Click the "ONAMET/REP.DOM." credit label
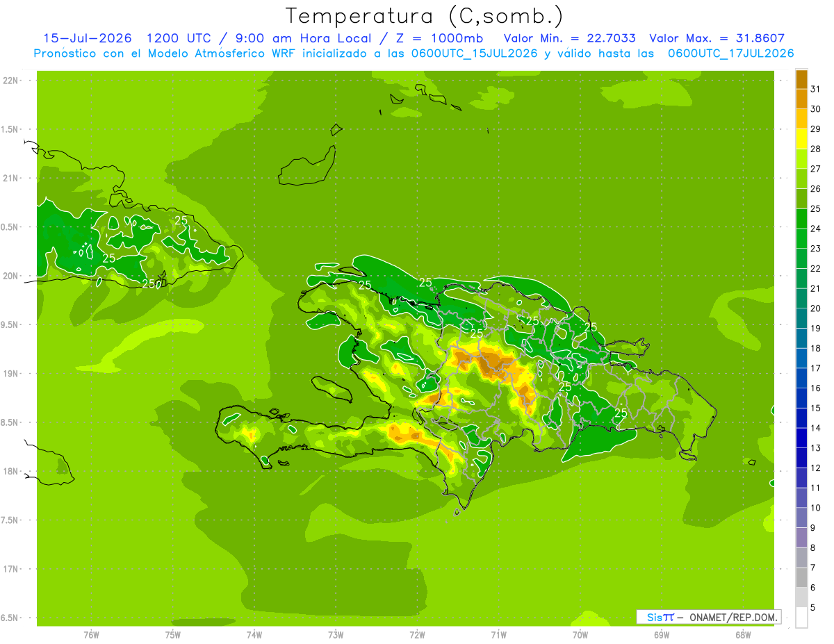The width and height of the screenshot is (834, 644). pos(733,617)
